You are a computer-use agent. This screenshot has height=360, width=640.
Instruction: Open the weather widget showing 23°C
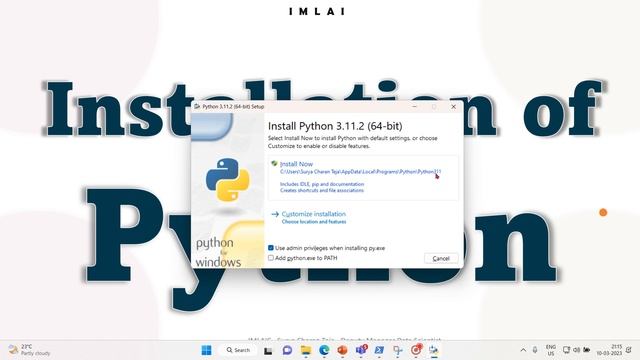pos(29,350)
